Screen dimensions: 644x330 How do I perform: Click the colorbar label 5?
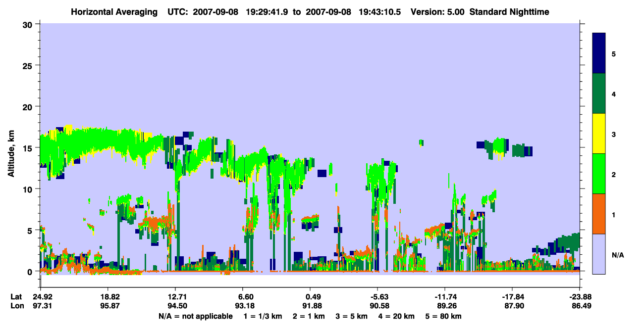point(614,53)
